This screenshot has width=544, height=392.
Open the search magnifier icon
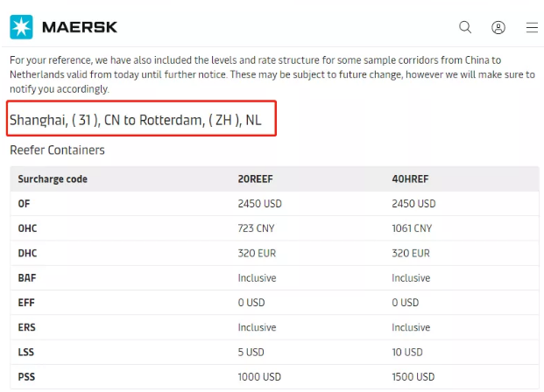click(x=465, y=27)
